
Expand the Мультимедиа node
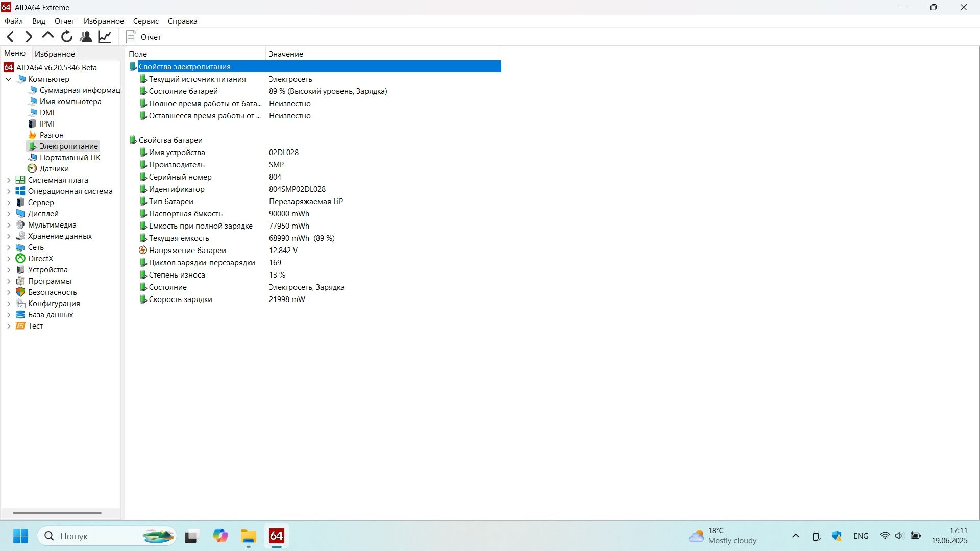click(x=9, y=225)
